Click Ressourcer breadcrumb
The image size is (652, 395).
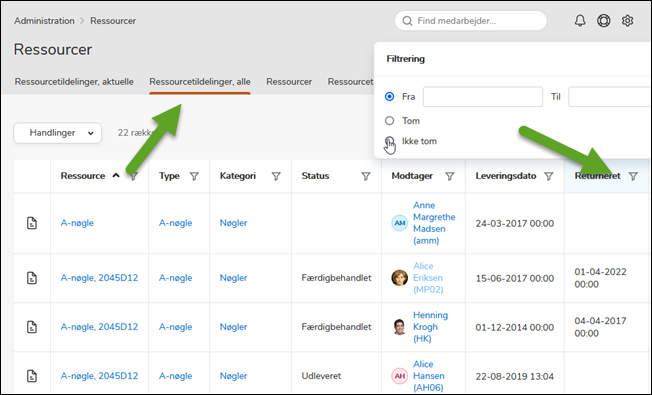tap(113, 21)
